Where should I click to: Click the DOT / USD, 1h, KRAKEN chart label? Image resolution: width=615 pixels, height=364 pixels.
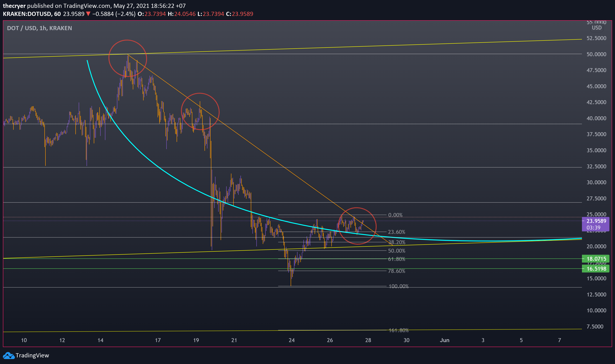point(39,28)
